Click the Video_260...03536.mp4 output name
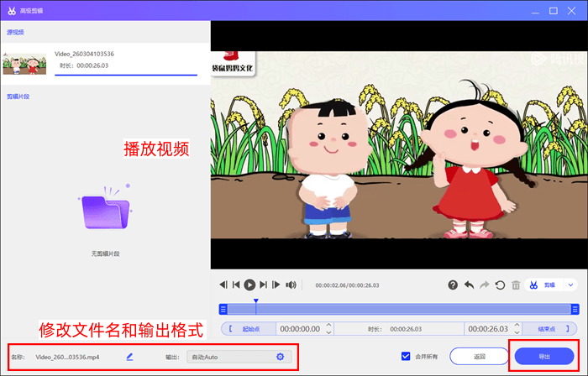Viewport: 588px width, 376px height. pyautogui.click(x=67, y=358)
